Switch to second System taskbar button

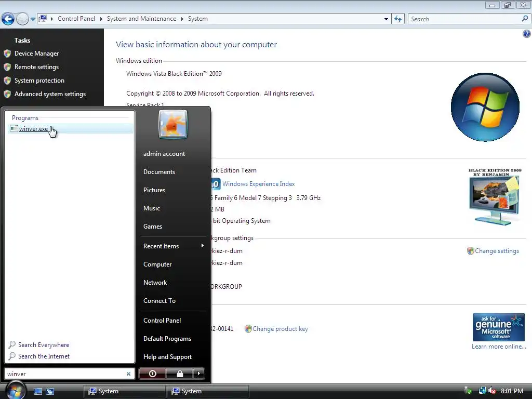pyautogui.click(x=208, y=391)
